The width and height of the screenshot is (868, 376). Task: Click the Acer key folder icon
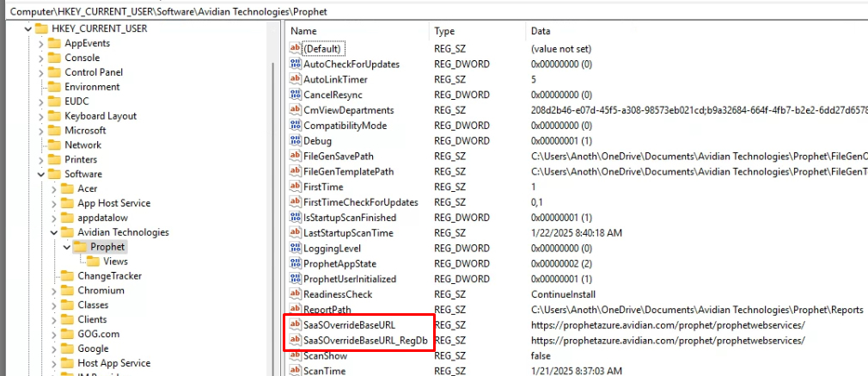[68, 188]
